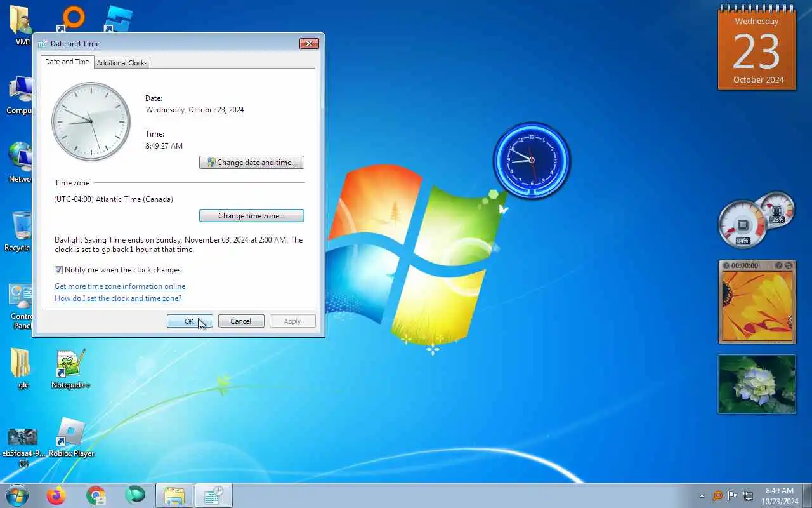
Task: Close the Date and Time dialog
Action: (309, 44)
